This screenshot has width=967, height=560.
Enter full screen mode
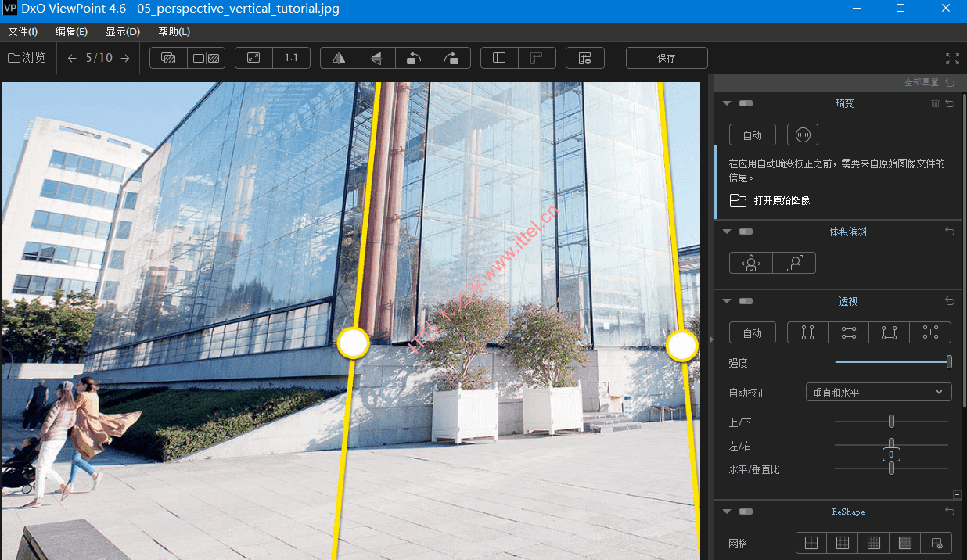pyautogui.click(x=952, y=59)
